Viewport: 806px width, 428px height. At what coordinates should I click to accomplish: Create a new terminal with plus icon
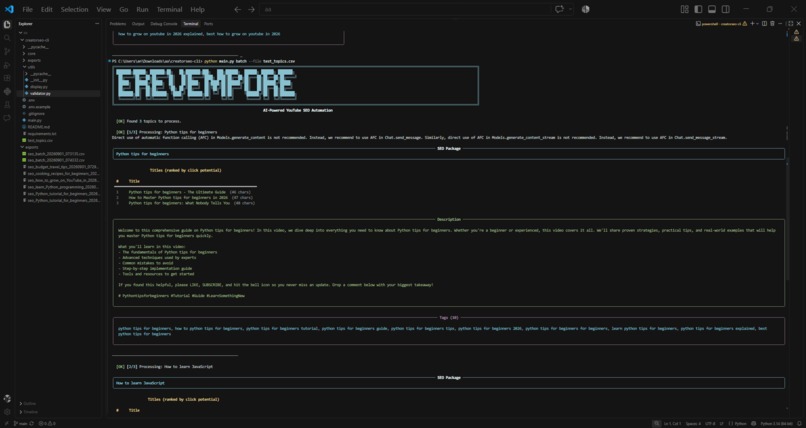(x=752, y=24)
